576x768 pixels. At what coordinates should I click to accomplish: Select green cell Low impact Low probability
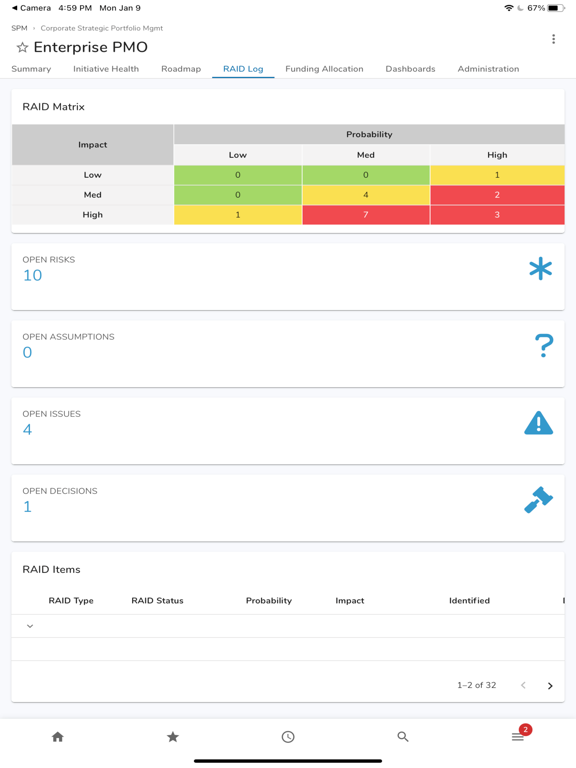point(238,175)
